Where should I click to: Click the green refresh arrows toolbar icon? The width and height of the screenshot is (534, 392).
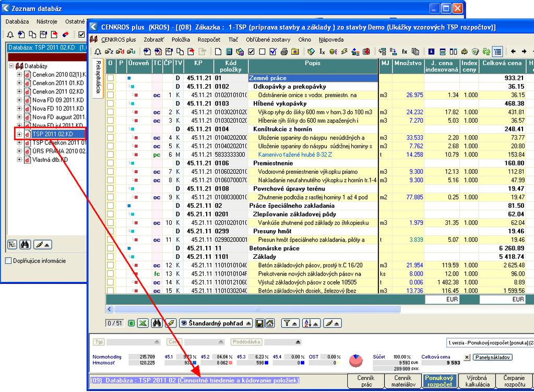[486, 52]
